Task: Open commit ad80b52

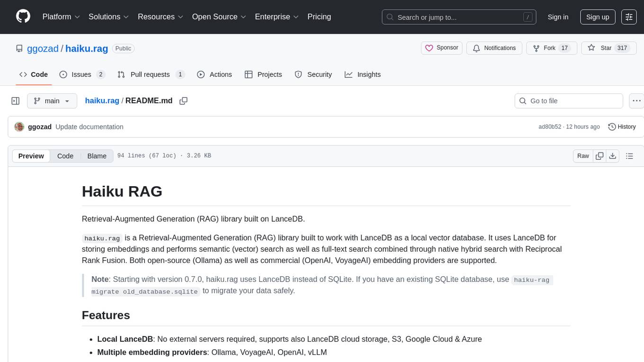Action: coord(550,127)
